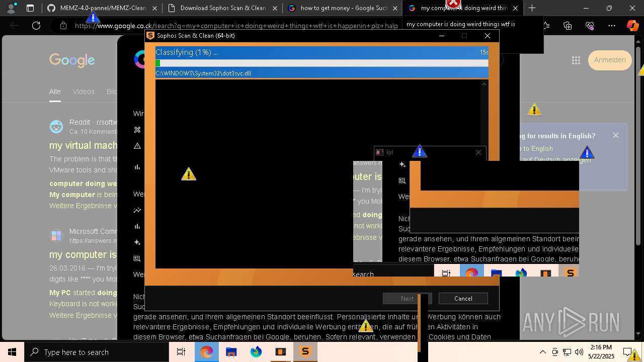Open the browser profile icon
This screenshot has width=644, height=362.
tap(11, 8)
